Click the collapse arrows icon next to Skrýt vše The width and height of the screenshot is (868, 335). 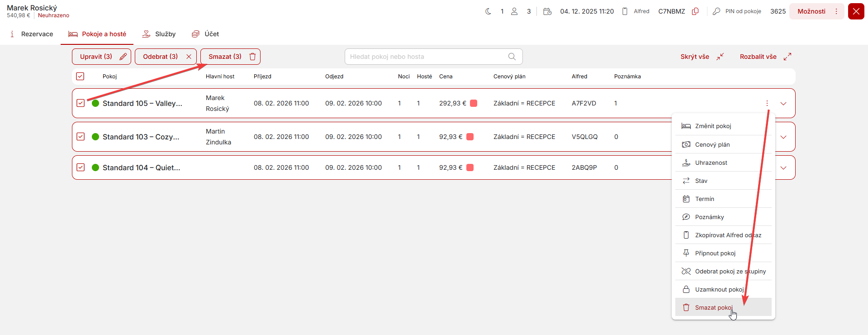point(720,57)
